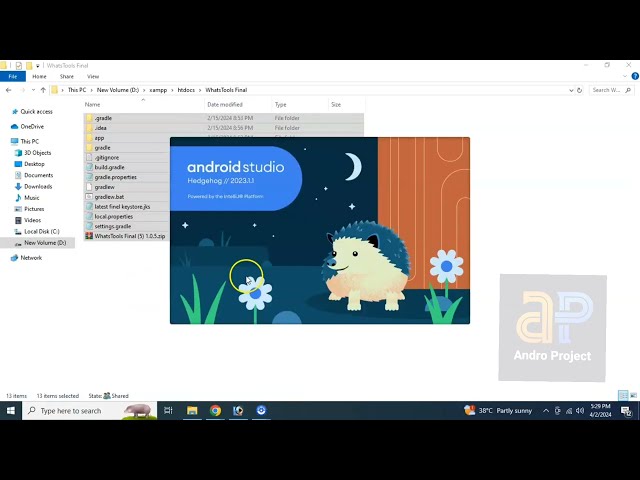This screenshot has width=640, height=480.
Task: Open Music in navigation pane
Action: point(27,198)
